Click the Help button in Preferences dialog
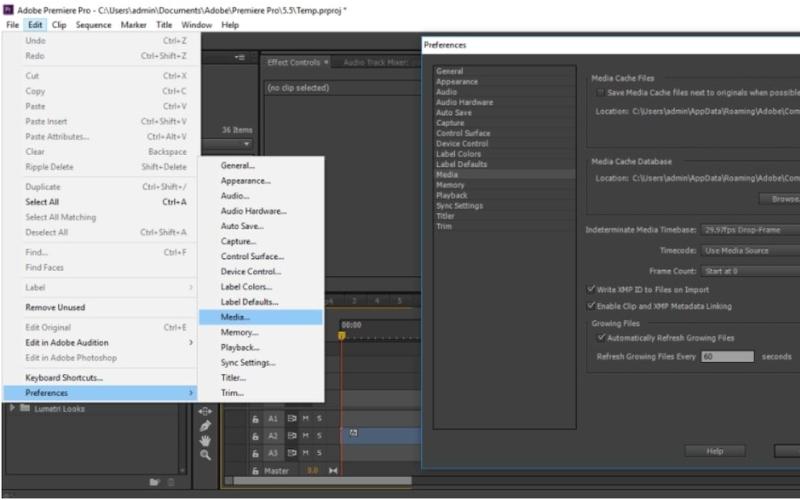Image resolution: width=800 pixels, height=500 pixels. tap(714, 451)
